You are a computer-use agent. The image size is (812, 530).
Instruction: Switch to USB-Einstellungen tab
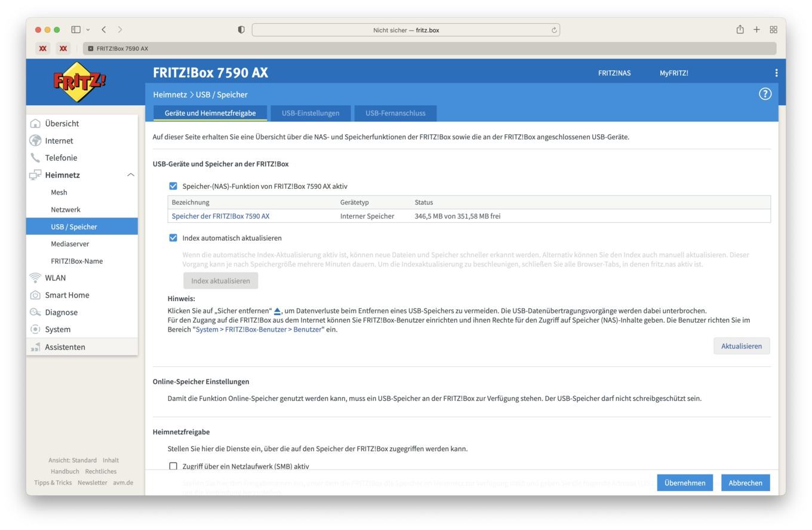click(x=310, y=113)
